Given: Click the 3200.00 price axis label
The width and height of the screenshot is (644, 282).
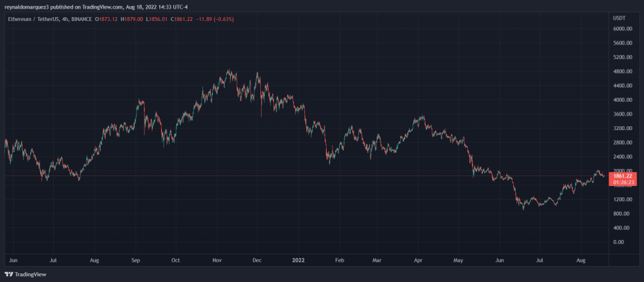Looking at the screenshot, I should coord(623,128).
